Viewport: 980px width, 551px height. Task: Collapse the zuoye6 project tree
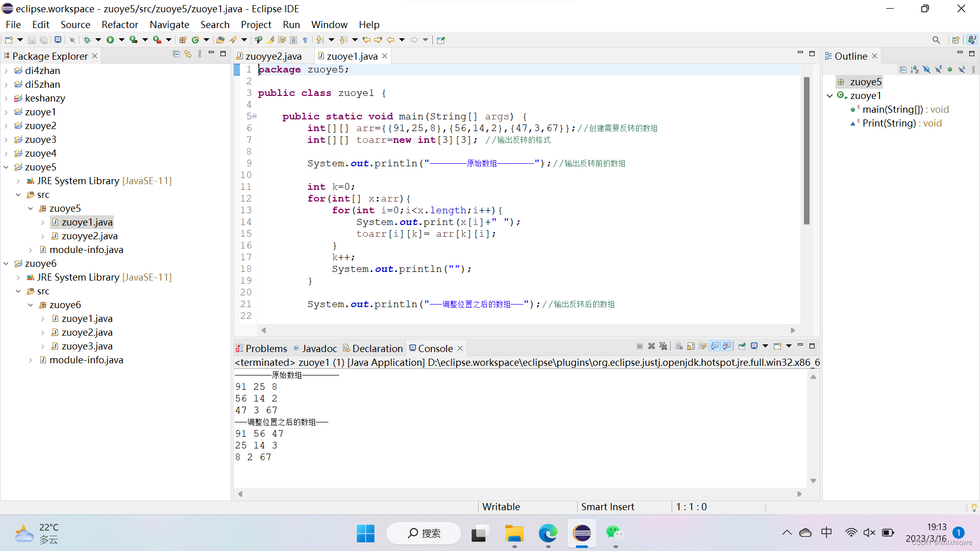point(6,264)
